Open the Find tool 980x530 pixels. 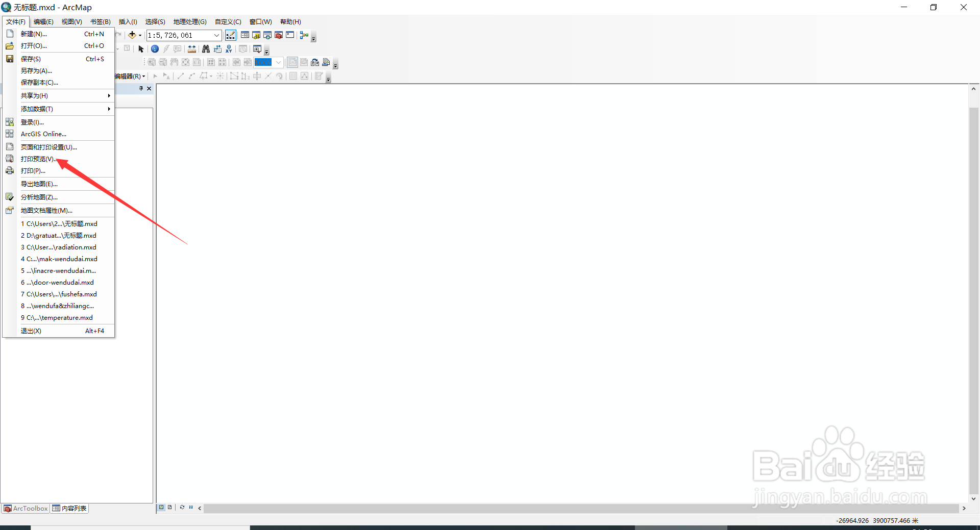[x=206, y=48]
